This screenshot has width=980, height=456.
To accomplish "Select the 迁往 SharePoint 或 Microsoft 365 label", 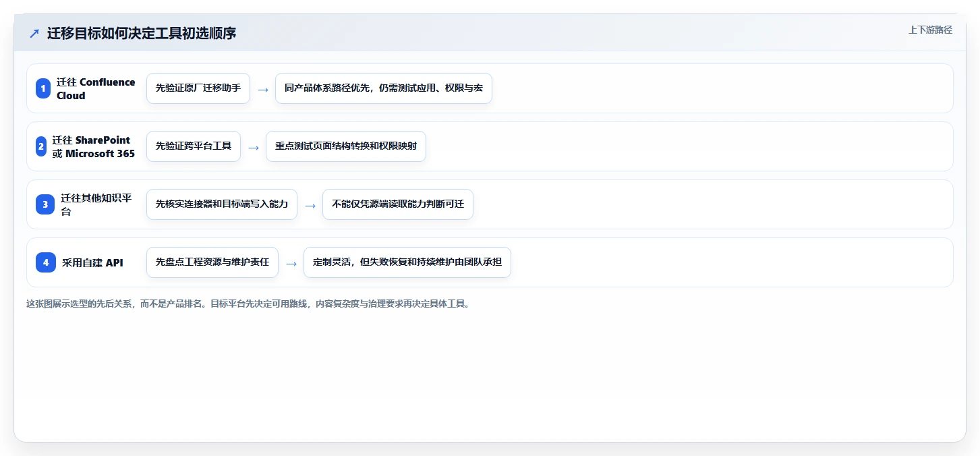I will (94, 146).
